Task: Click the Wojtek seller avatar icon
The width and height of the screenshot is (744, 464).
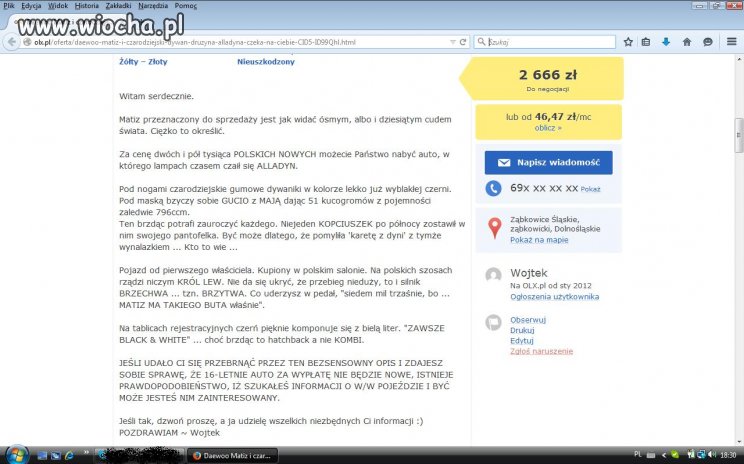Action: coord(493,275)
